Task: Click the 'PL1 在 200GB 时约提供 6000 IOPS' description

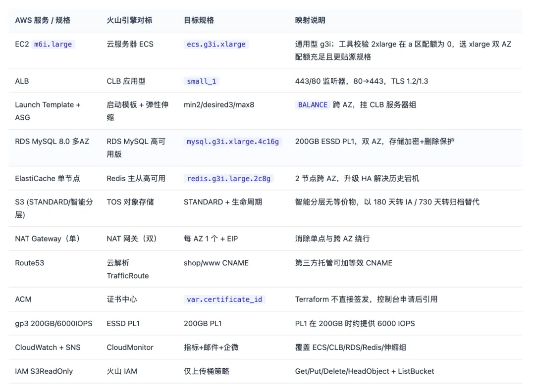Action: point(355,324)
